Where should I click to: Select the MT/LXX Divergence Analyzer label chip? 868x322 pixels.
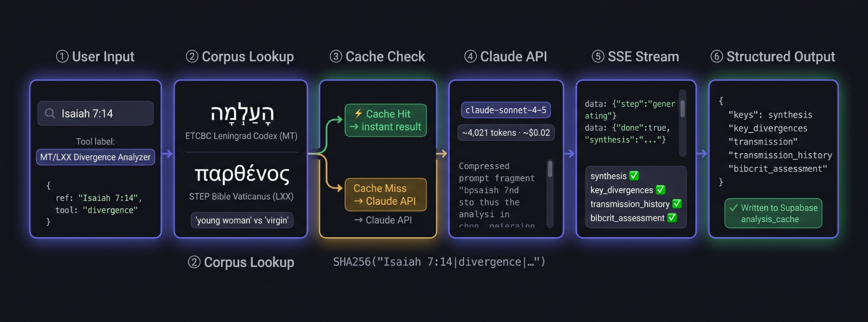95,157
